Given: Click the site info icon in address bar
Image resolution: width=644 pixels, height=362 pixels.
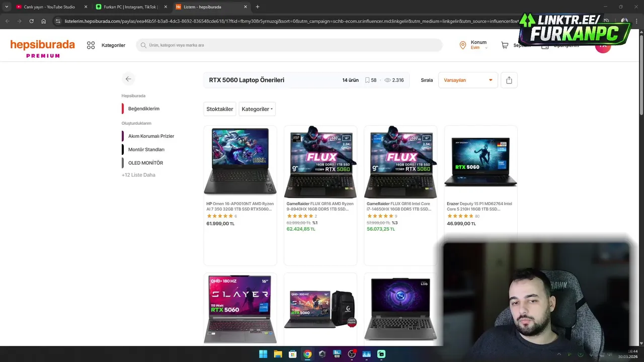Looking at the screenshot, I should (x=58, y=21).
